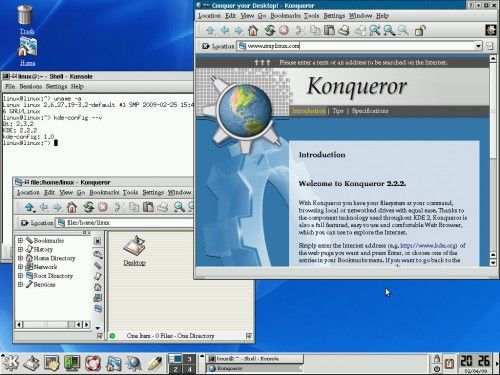Open Sessions menu in Konsole
This screenshot has height=375, width=500.
coord(31,86)
